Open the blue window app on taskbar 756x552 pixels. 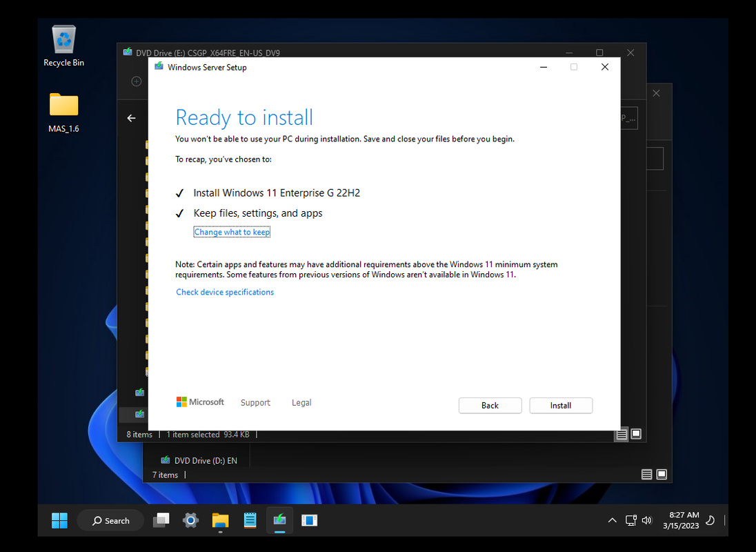point(309,520)
